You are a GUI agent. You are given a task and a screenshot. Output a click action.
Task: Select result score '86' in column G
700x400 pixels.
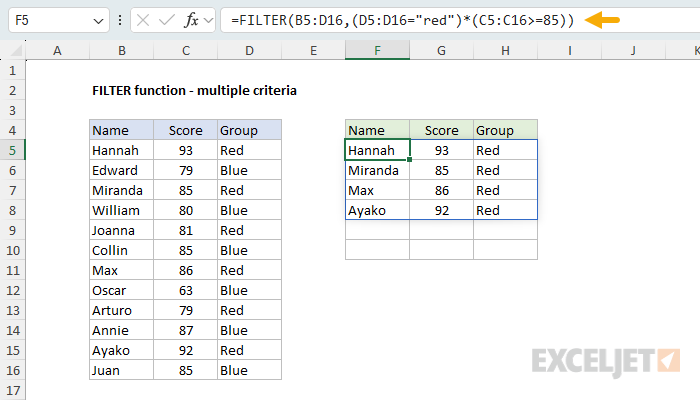pyautogui.click(x=442, y=191)
